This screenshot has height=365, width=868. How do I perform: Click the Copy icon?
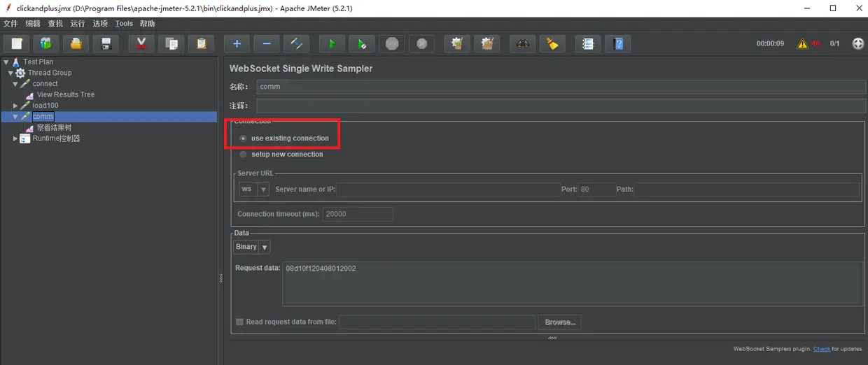171,43
